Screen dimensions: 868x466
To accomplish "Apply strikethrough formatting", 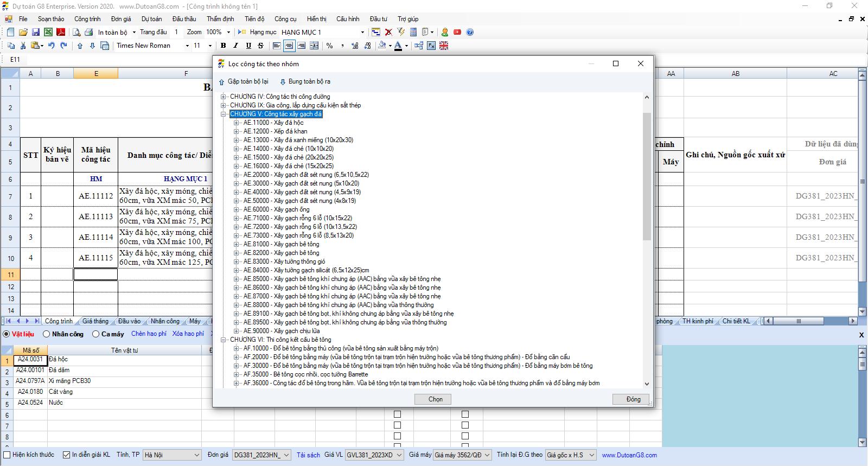I will pos(261,46).
